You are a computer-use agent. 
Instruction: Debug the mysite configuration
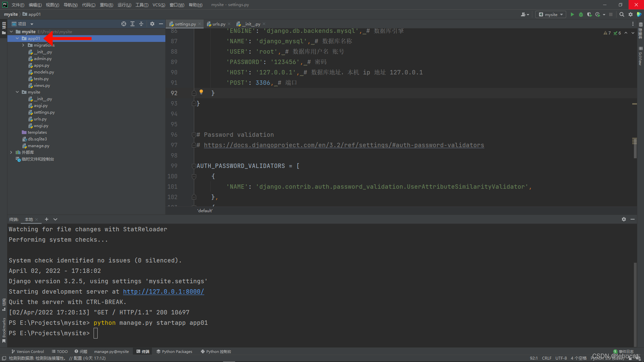(x=581, y=14)
